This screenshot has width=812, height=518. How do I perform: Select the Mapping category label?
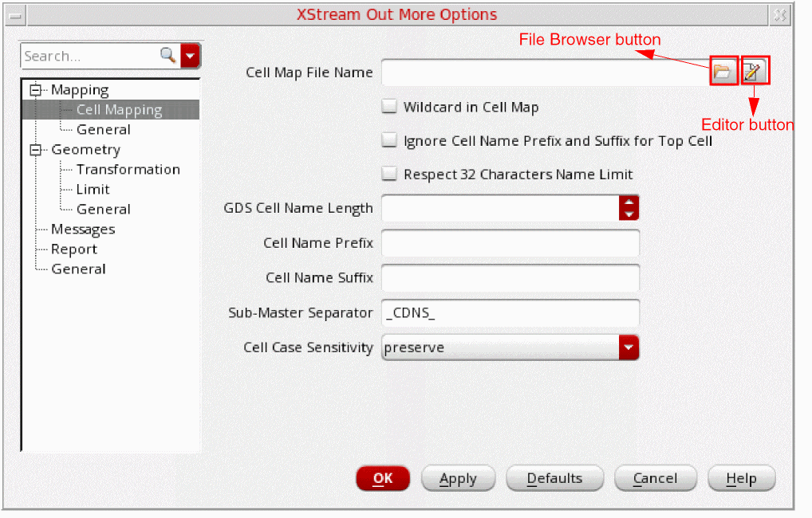tap(80, 90)
